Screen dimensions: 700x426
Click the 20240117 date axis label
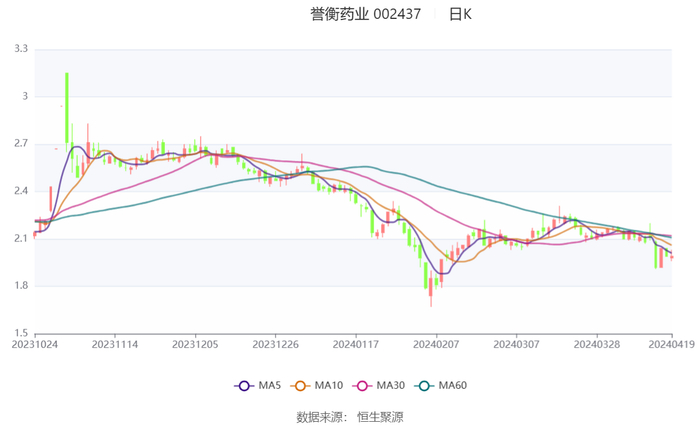(x=355, y=343)
